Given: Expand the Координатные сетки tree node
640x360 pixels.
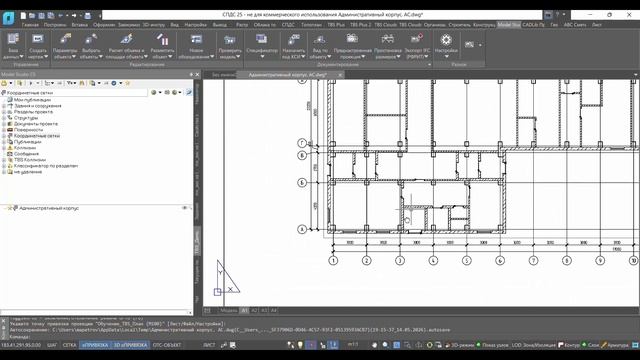Looking at the screenshot, I should point(4,136).
